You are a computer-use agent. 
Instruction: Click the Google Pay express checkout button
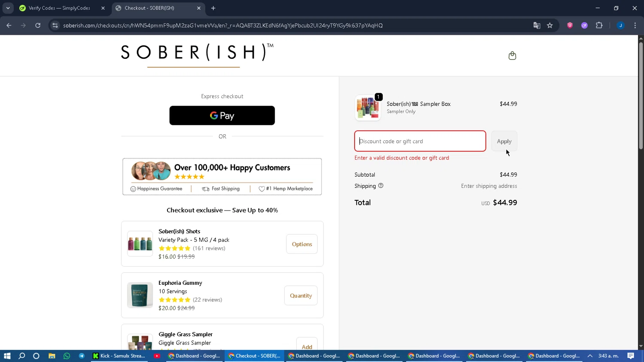222,115
